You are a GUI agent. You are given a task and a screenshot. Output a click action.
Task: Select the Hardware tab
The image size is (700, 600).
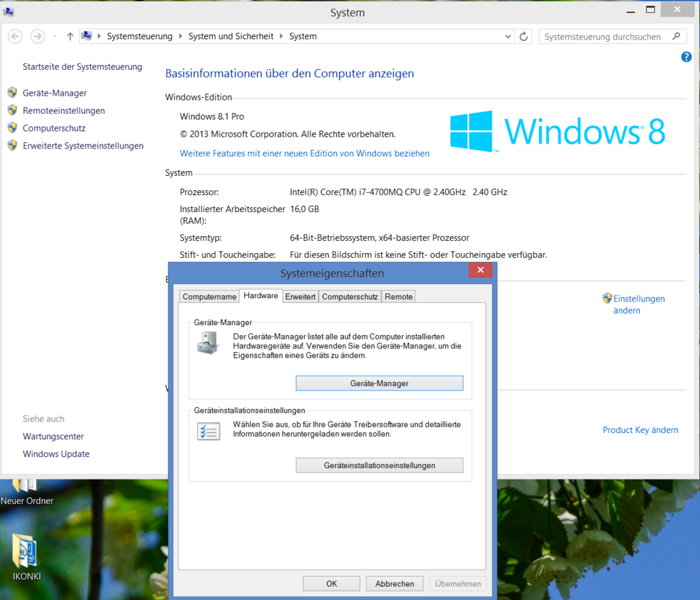[x=260, y=296]
